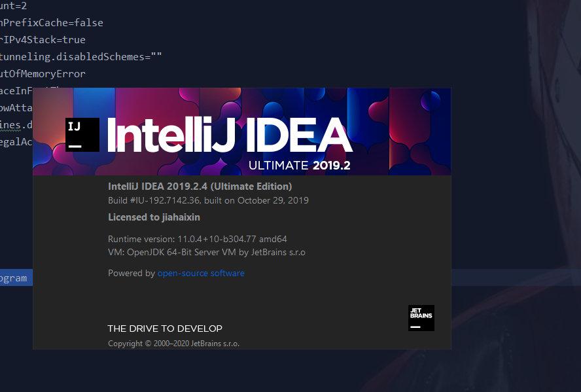Screen dimensions: 581x392
Task: Click the JetBrains logo square
Action: pos(421,318)
